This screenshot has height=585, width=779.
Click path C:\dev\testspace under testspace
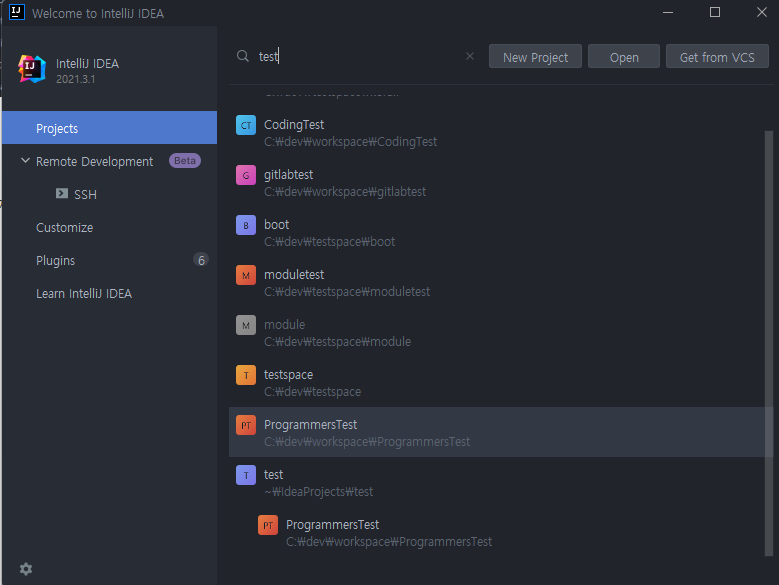[312, 392]
